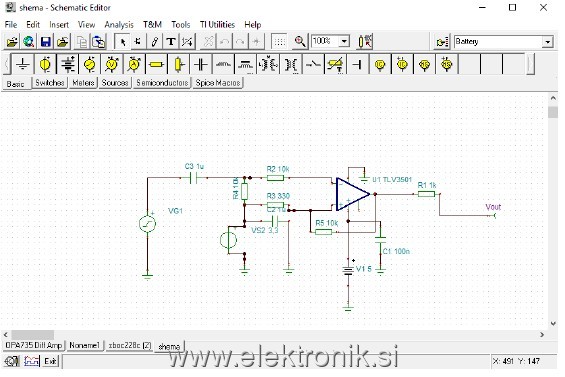Activate the wire drawing pencil tool
This screenshot has height=377, width=565.
(155, 42)
